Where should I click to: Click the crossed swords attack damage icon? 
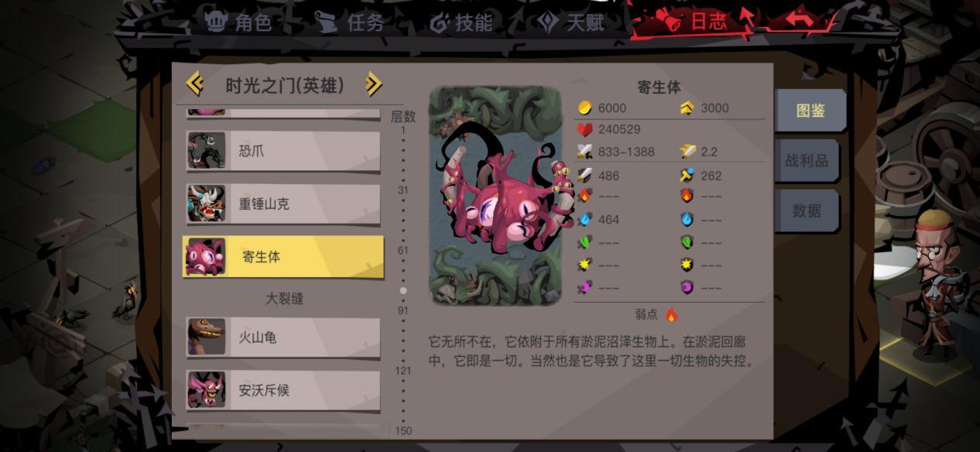point(585,152)
